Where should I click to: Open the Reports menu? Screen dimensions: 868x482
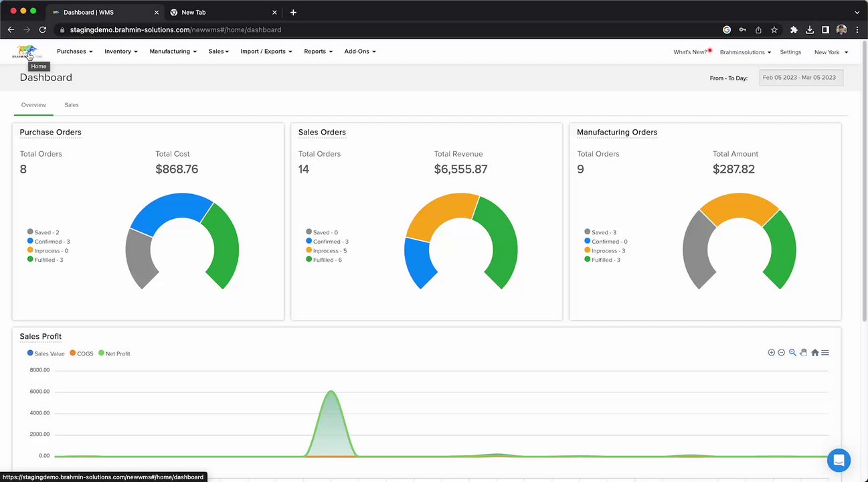tap(318, 52)
